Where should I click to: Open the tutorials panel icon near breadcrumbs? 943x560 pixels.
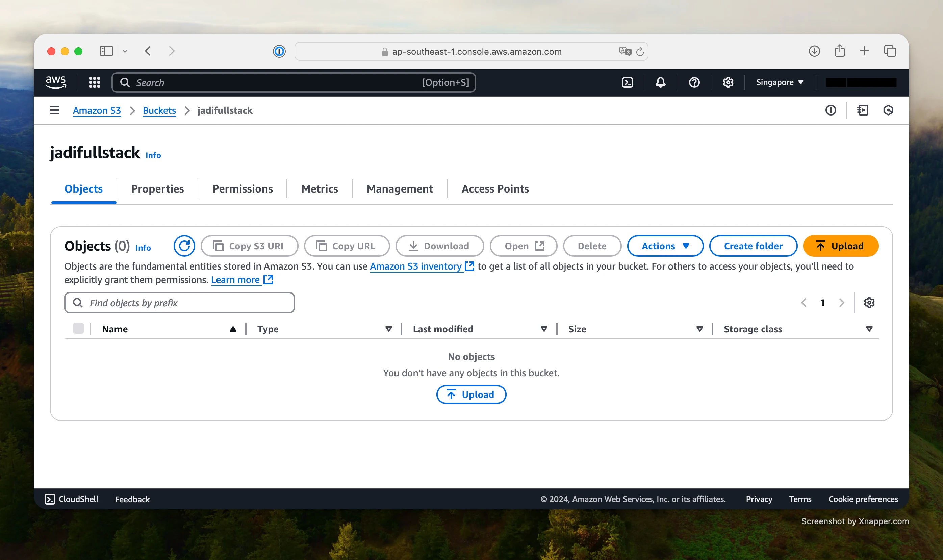863,110
